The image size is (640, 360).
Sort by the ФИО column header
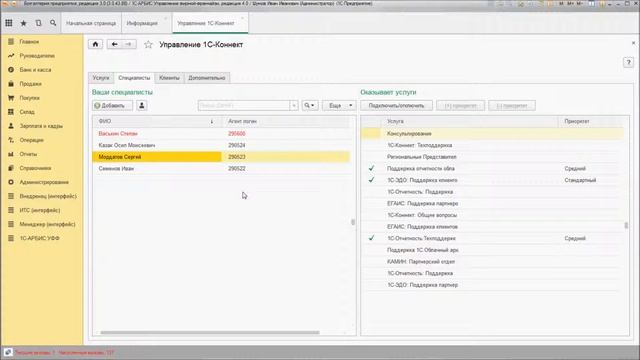click(157, 121)
